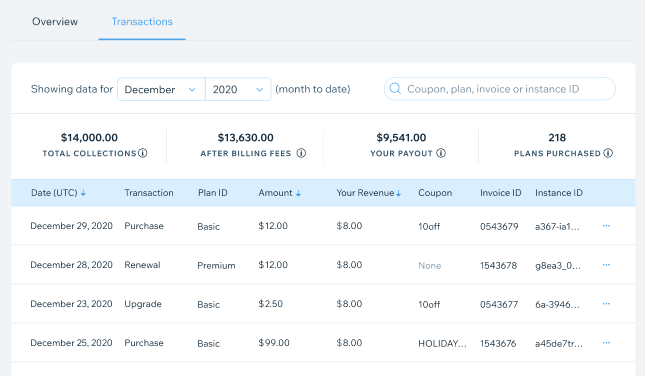Click the None coupon cell
This screenshot has width=645, height=376.
pos(429,266)
